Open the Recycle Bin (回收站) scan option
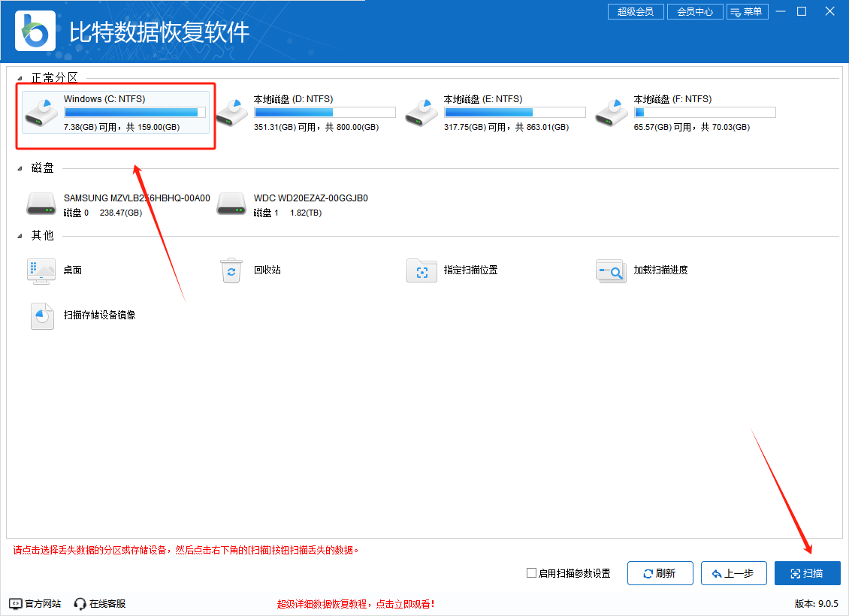The image size is (849, 616). tap(231, 270)
